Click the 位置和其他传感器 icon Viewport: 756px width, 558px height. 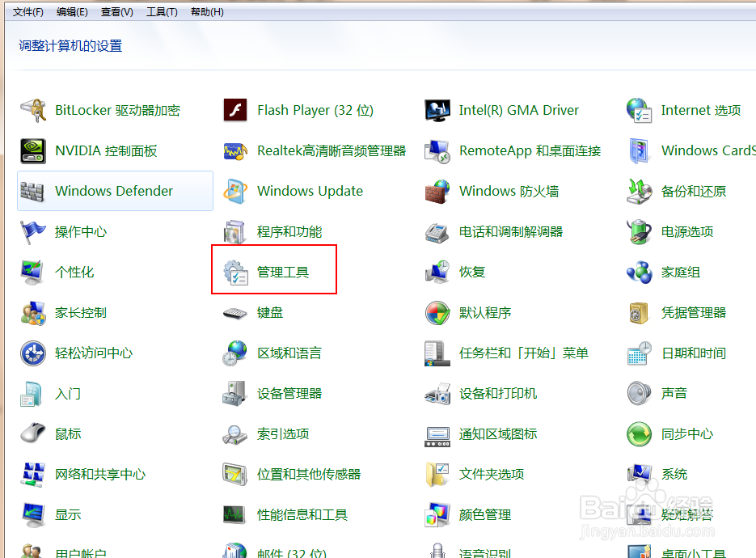click(x=235, y=475)
